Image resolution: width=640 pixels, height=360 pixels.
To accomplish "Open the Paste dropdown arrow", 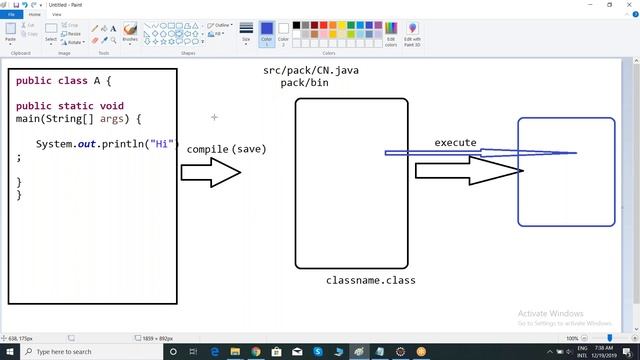I will [10, 44].
